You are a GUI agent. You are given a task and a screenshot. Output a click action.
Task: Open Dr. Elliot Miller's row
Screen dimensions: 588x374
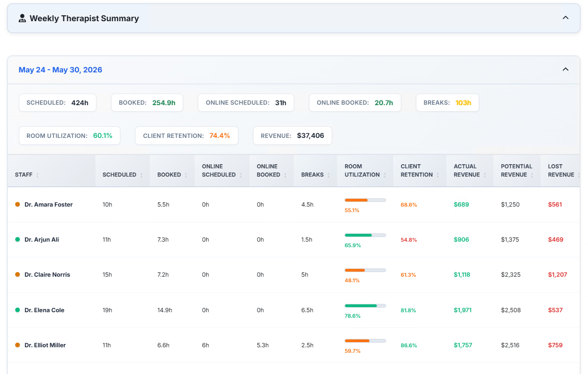pos(294,345)
